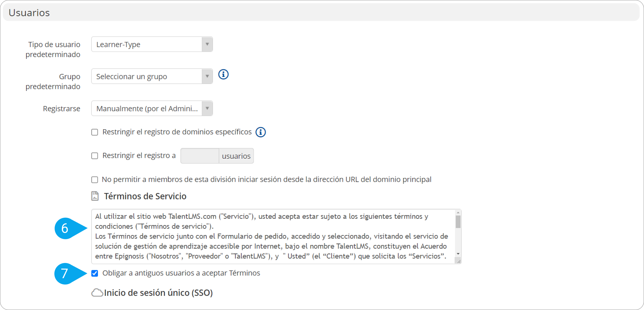Tick No permitir a miembros checkbox
This screenshot has height=310, width=644.
coord(95,180)
